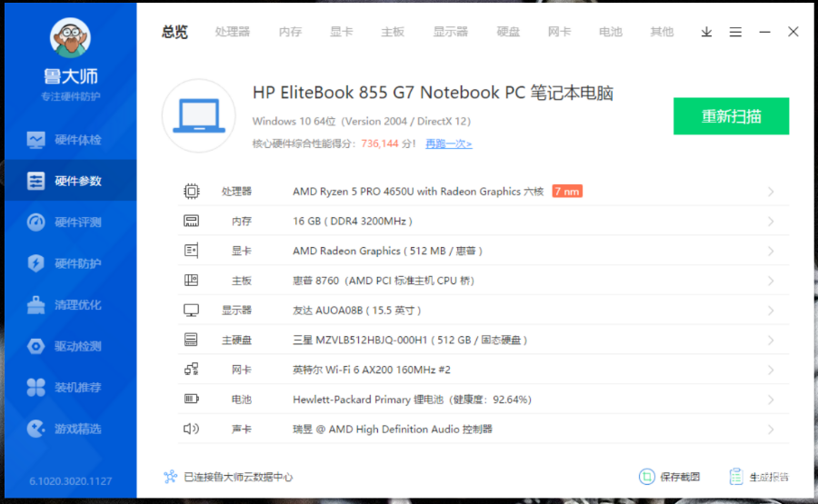This screenshot has width=818, height=504.
Task: Click the 保存截图 screenshot icon
Action: click(647, 477)
